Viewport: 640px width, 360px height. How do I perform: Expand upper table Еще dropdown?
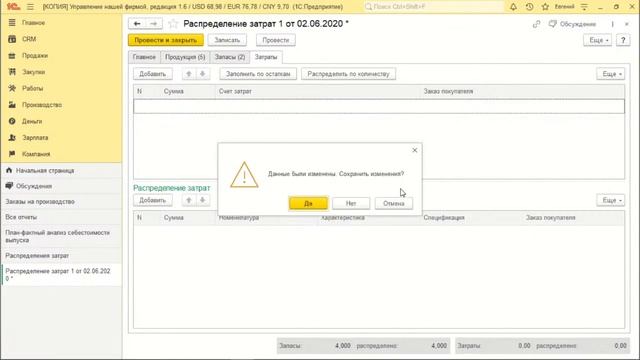(611, 74)
